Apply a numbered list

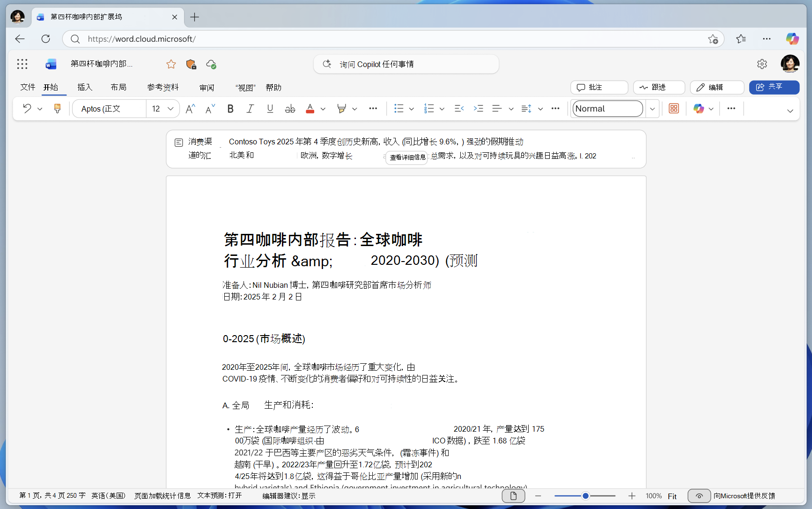click(429, 109)
